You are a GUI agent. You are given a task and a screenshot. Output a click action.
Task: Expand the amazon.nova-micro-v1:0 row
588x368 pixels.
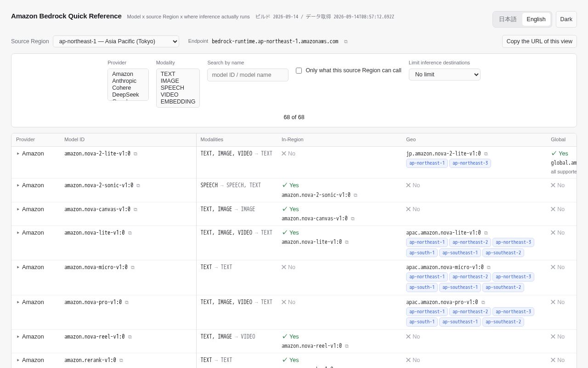click(x=18, y=267)
